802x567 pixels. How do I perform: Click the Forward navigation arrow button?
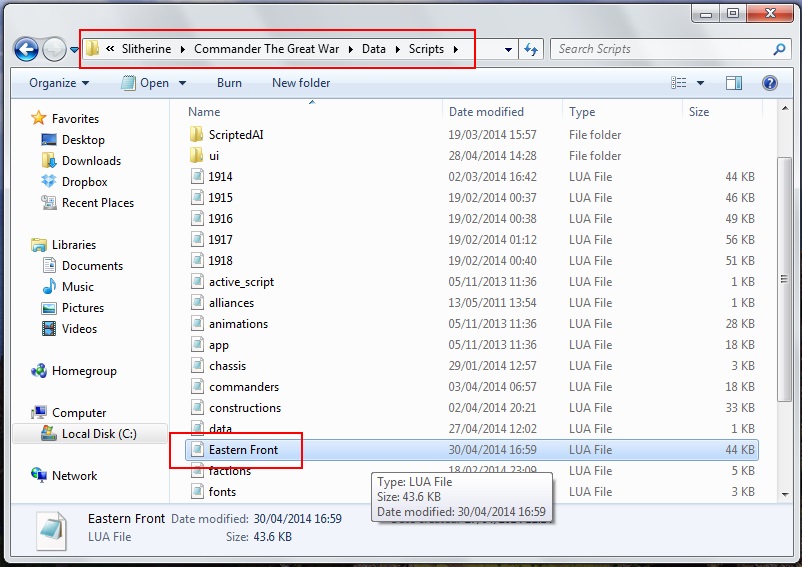(54, 50)
